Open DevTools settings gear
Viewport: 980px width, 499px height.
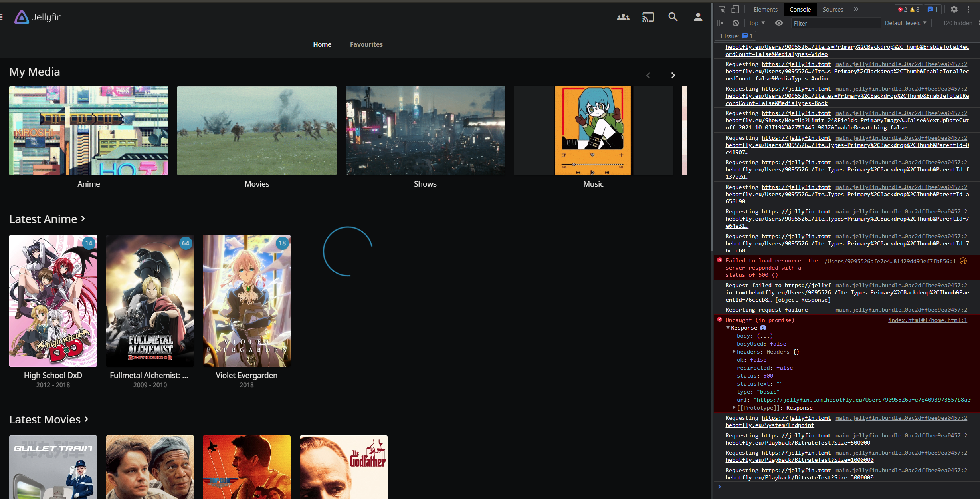(954, 9)
